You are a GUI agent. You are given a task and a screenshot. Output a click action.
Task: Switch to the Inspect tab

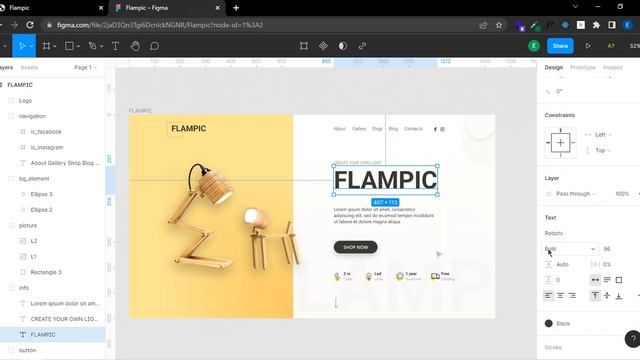coord(613,67)
